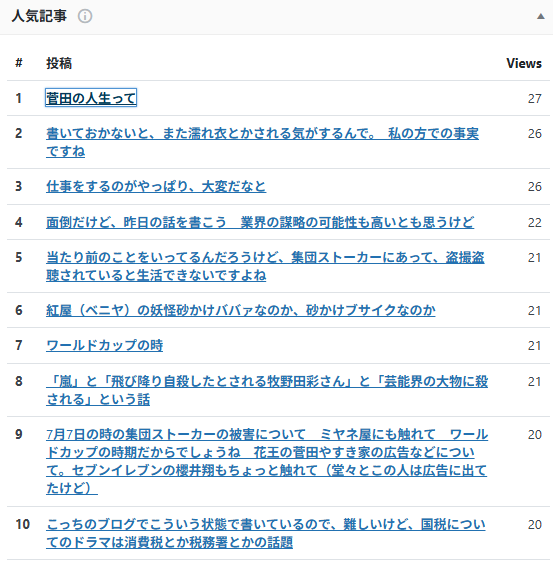Viewport: 553px width, 576px height.
Task: Click the 人気記事 panel title
Action: tap(39, 16)
